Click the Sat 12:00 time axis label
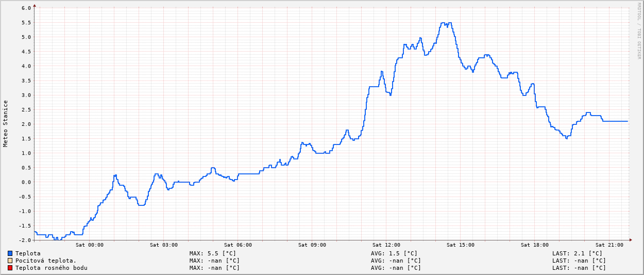This screenshot has height=275, width=644. pos(386,245)
